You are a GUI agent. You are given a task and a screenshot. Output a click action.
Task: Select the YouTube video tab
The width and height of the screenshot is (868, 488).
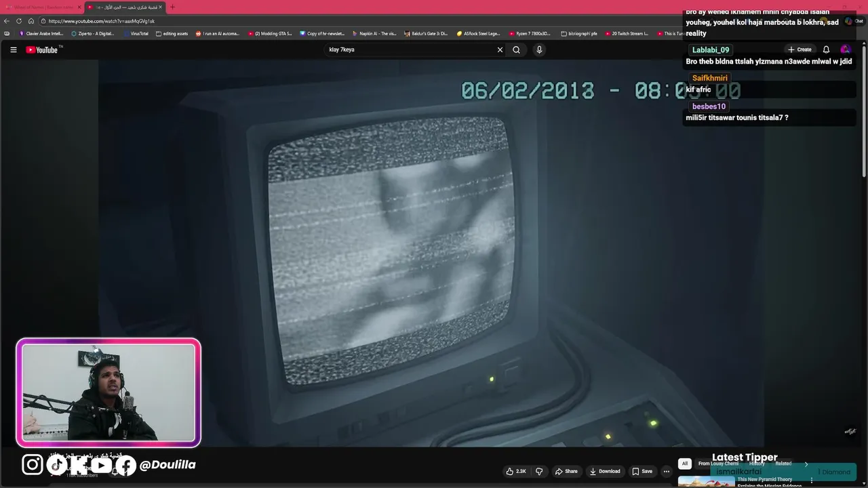pyautogui.click(x=125, y=7)
